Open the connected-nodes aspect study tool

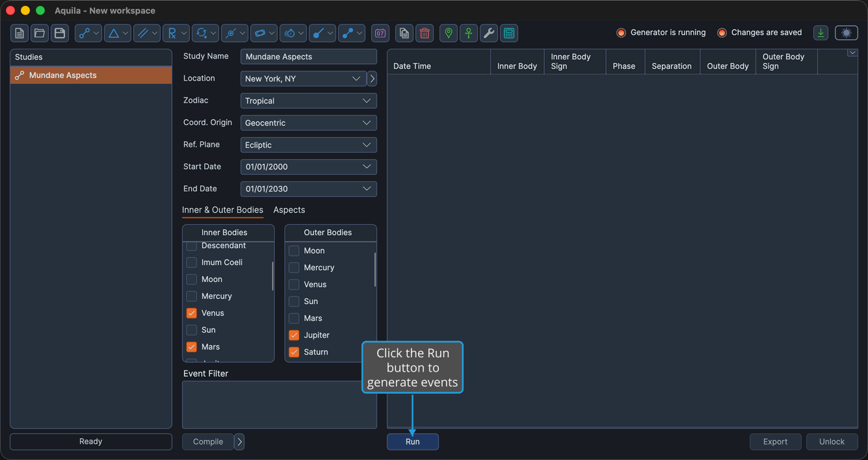(88, 33)
